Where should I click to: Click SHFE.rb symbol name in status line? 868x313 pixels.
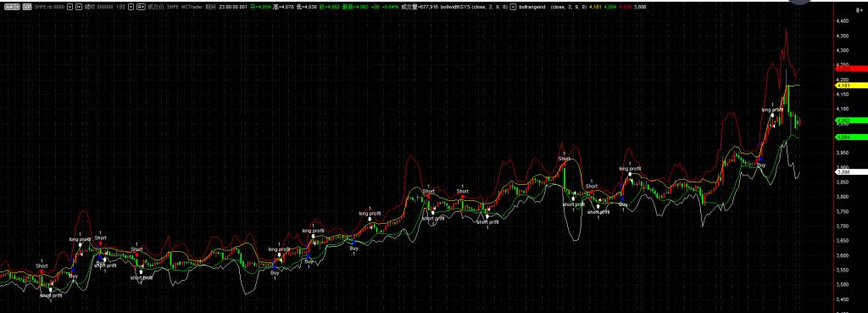pos(48,7)
